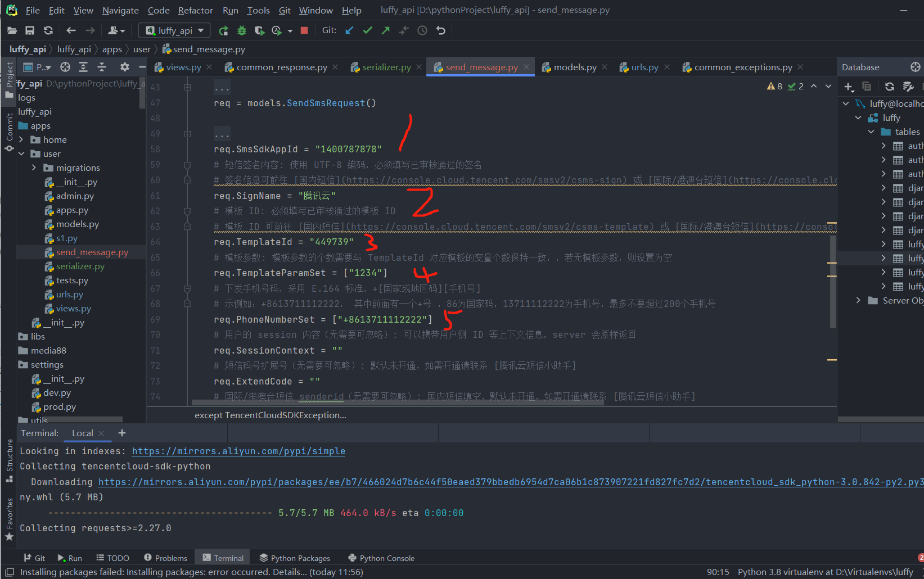Show Git history with the clock icon

422,30
